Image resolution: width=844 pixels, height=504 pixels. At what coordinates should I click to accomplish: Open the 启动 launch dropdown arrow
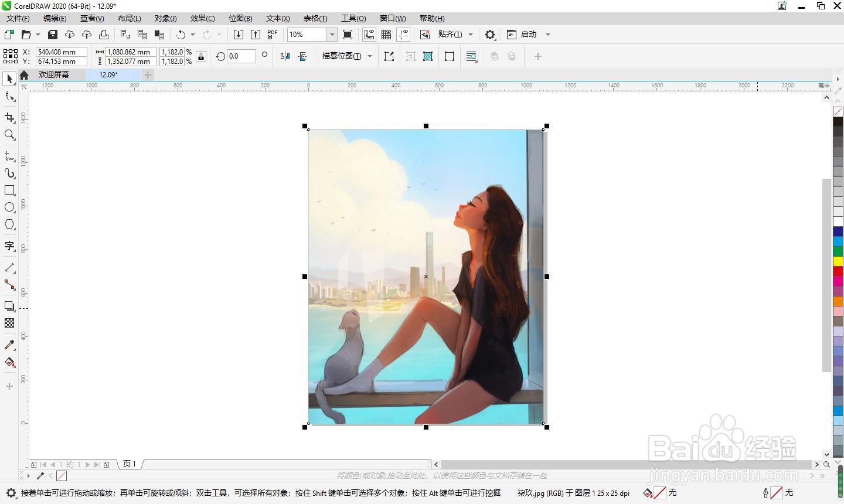click(548, 35)
